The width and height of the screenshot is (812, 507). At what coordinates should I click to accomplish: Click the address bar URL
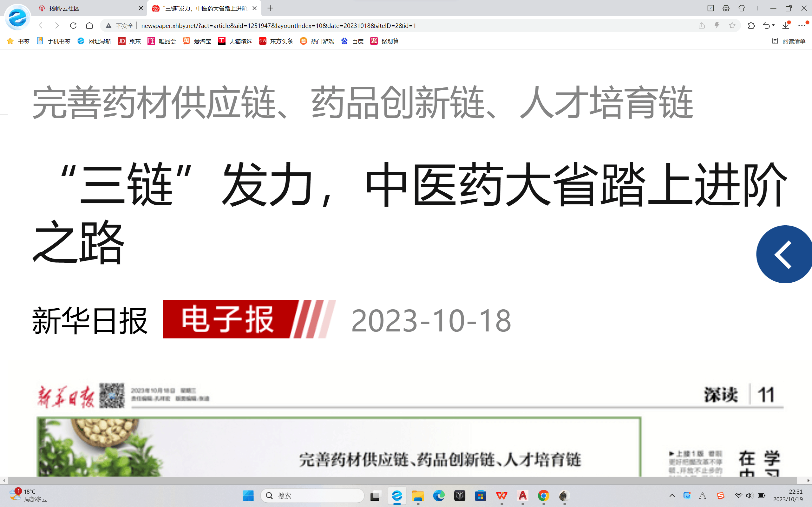278,25
